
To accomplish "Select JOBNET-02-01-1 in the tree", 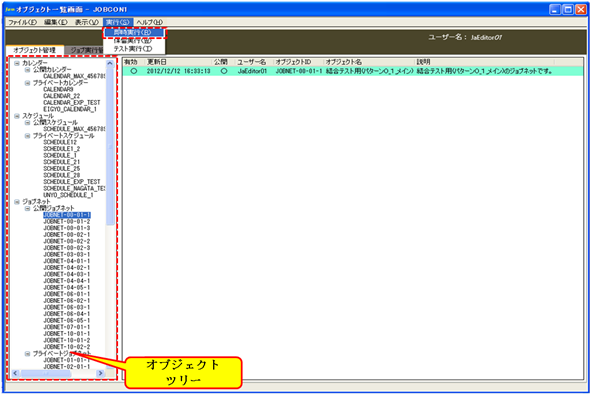I will click(67, 367).
